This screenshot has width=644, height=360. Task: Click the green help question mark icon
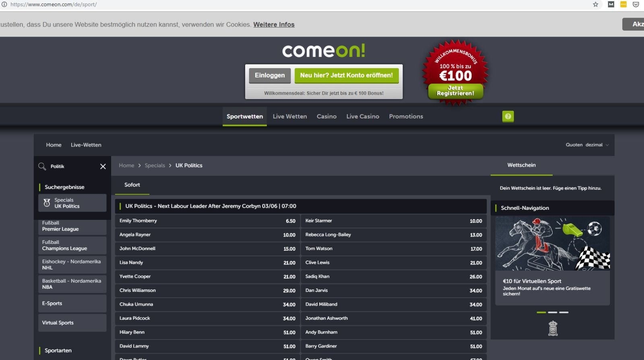[508, 116]
